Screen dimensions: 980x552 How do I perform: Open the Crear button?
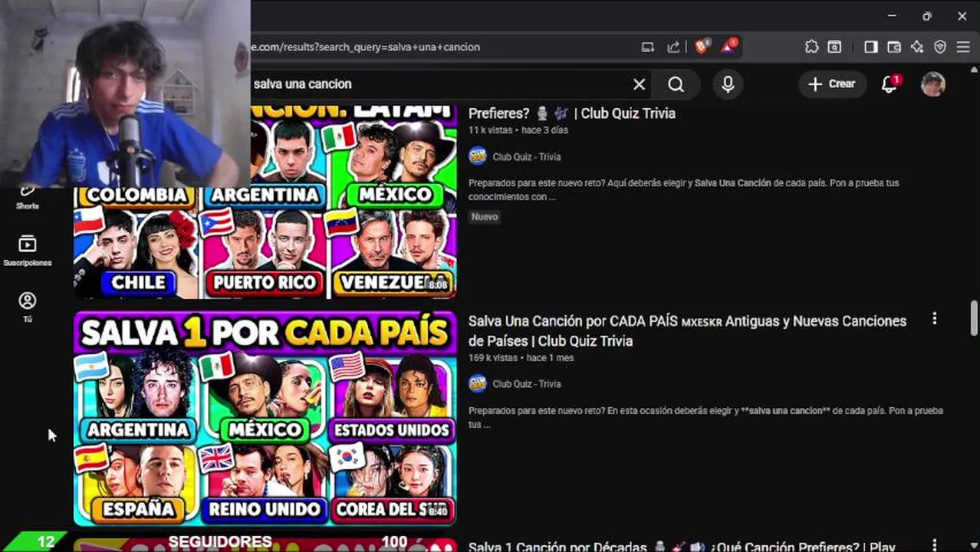(833, 84)
